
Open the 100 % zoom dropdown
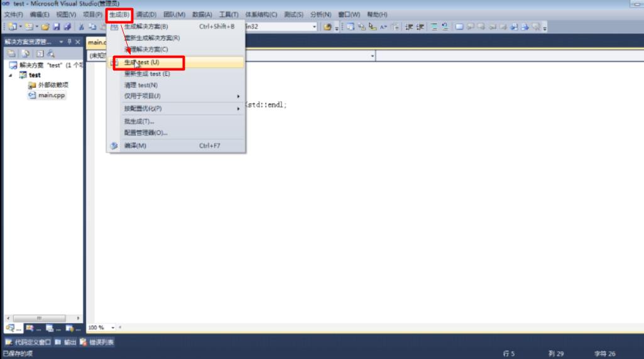coord(112,328)
